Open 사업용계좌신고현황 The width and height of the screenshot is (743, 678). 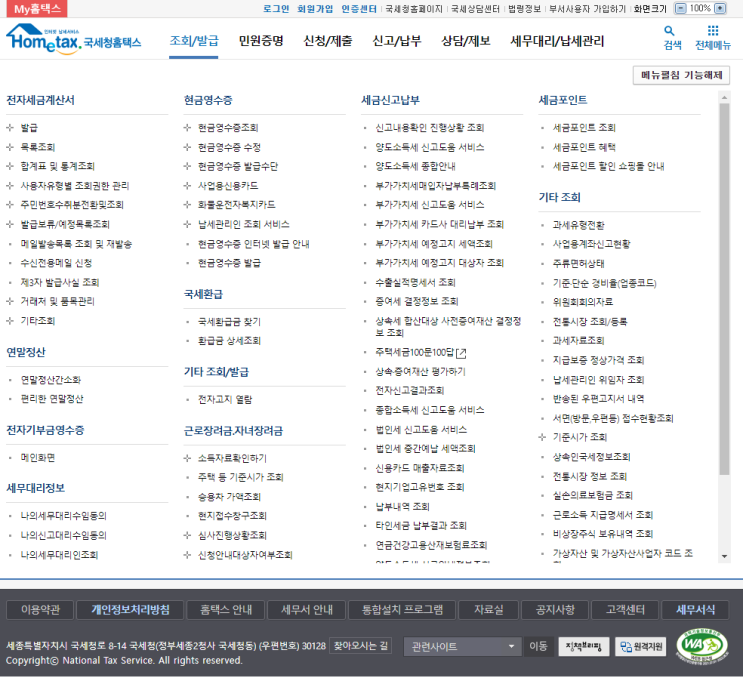[x=591, y=244]
